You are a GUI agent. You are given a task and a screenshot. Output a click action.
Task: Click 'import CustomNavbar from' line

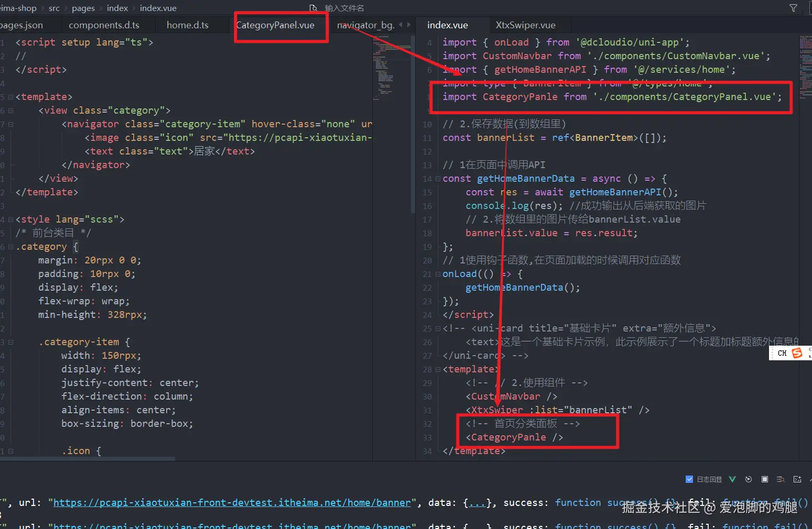tap(607, 56)
